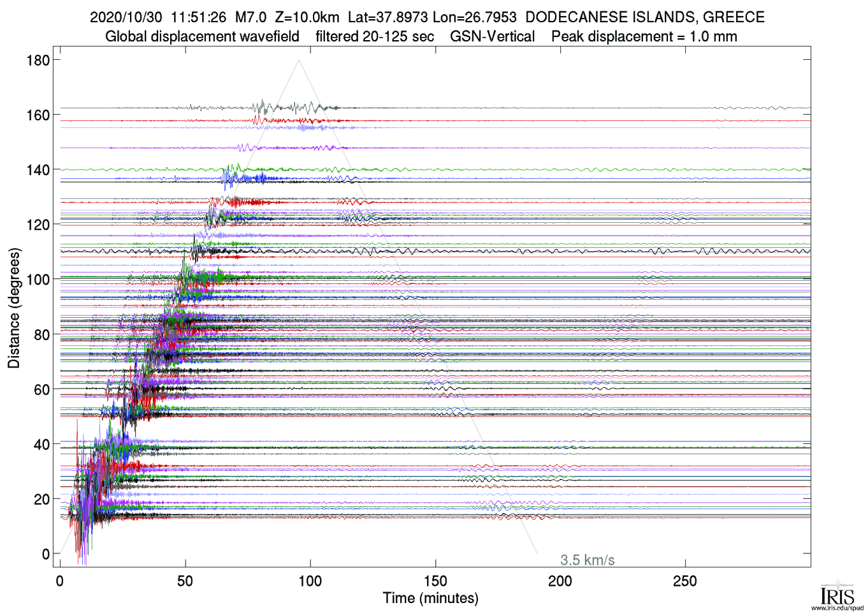Click the 160 degree distance tick label
Screen dimensions: 868x612
coord(38,115)
